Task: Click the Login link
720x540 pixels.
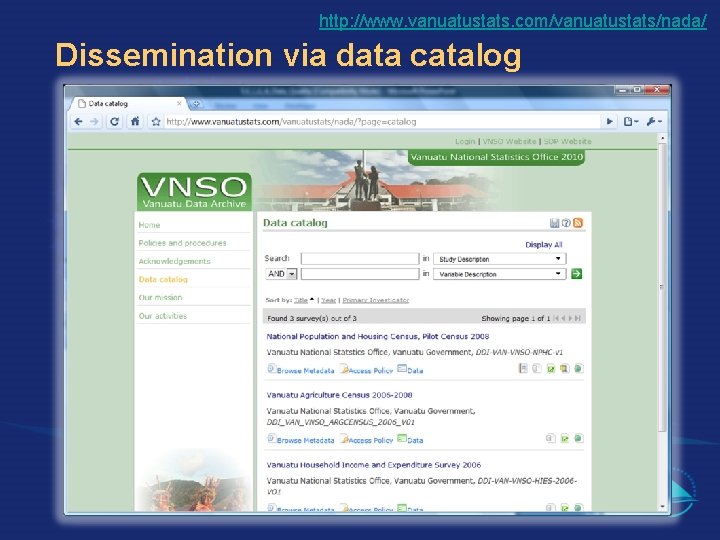Action: 465,141
